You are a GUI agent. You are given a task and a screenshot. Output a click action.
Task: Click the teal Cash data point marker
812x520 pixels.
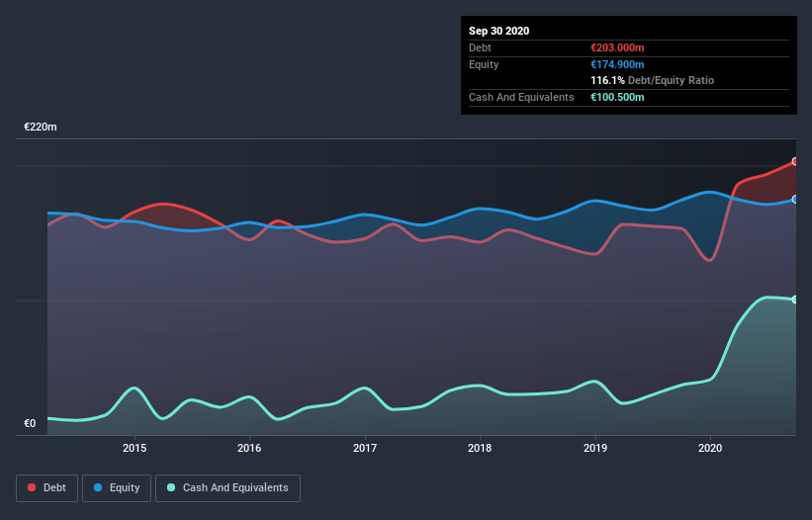[x=795, y=300]
